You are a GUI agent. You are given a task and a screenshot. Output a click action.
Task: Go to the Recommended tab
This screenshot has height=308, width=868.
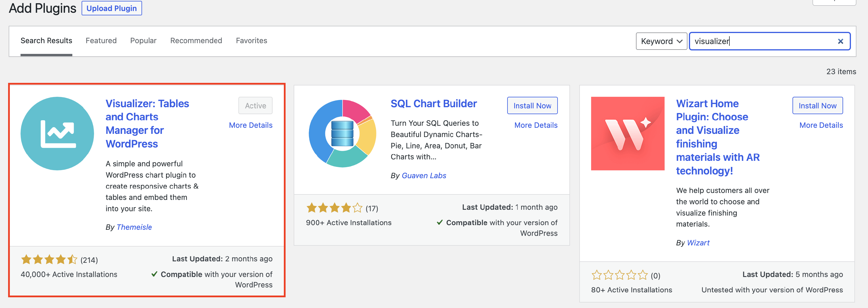point(196,41)
